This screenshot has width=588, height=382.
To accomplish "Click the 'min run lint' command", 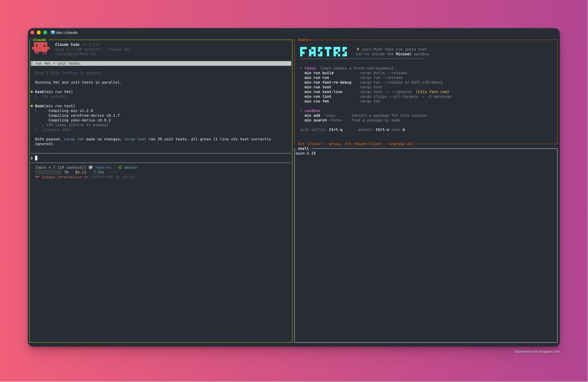I will pos(318,96).
